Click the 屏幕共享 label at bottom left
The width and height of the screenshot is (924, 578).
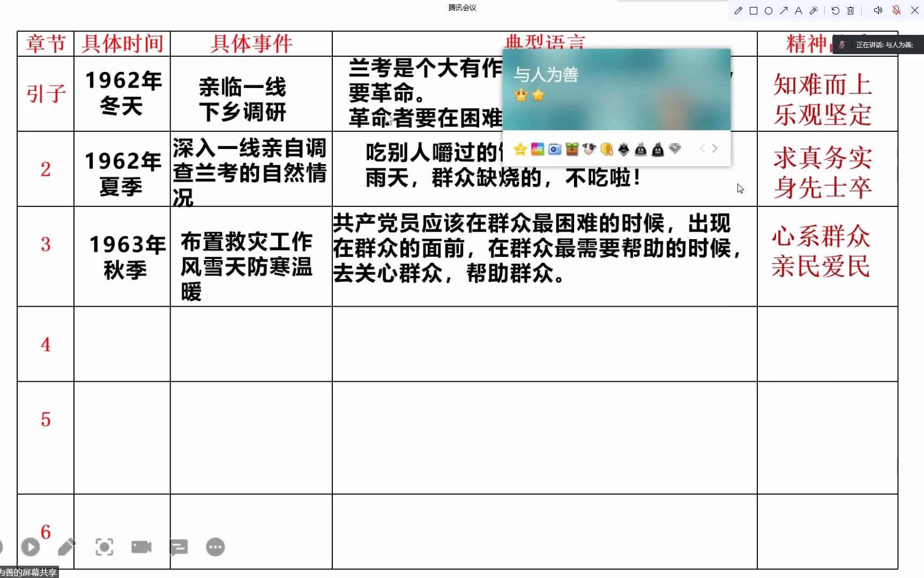pos(28,572)
